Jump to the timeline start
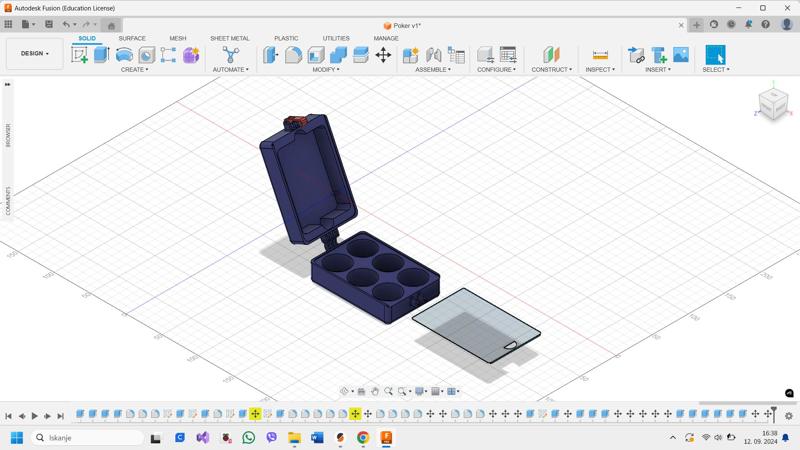800x450 pixels. click(9, 416)
